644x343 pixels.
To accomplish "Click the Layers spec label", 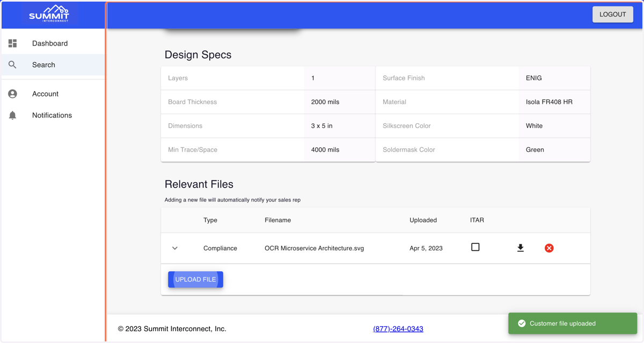I will 178,78.
